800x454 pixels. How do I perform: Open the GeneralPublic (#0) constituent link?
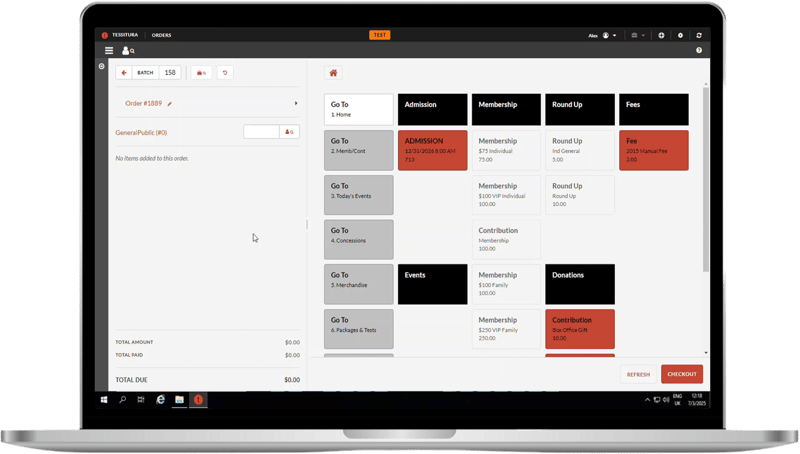(x=141, y=133)
